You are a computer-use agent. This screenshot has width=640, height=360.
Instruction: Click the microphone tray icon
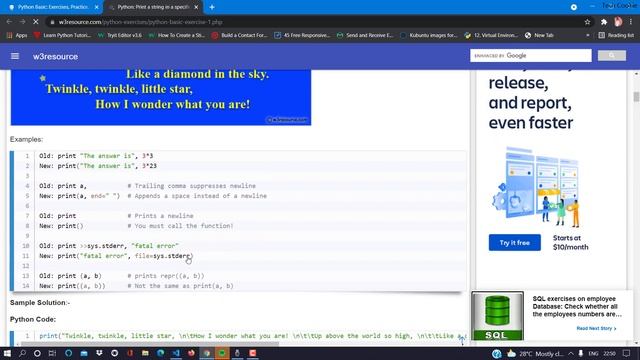pyautogui.click(x=580, y=353)
